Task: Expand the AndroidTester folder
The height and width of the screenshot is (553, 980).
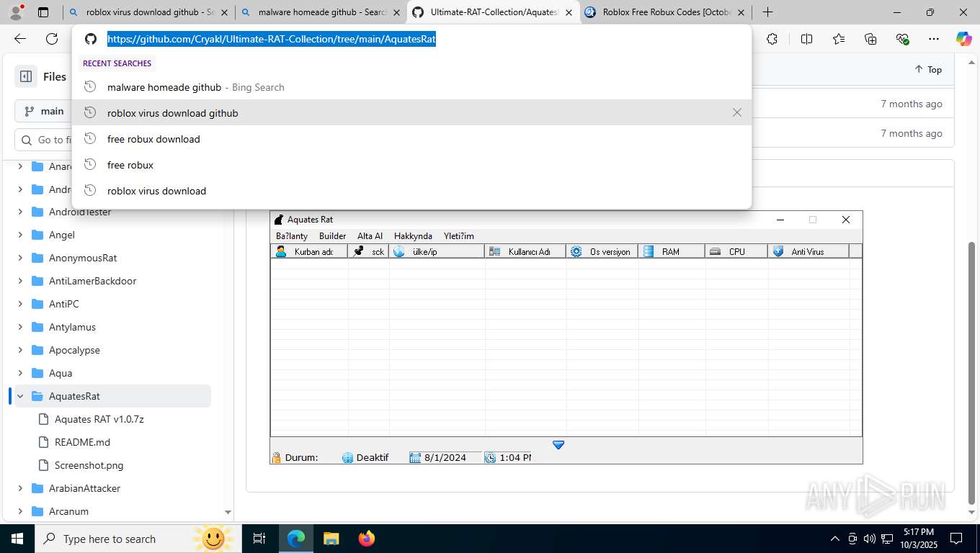Action: (20, 212)
